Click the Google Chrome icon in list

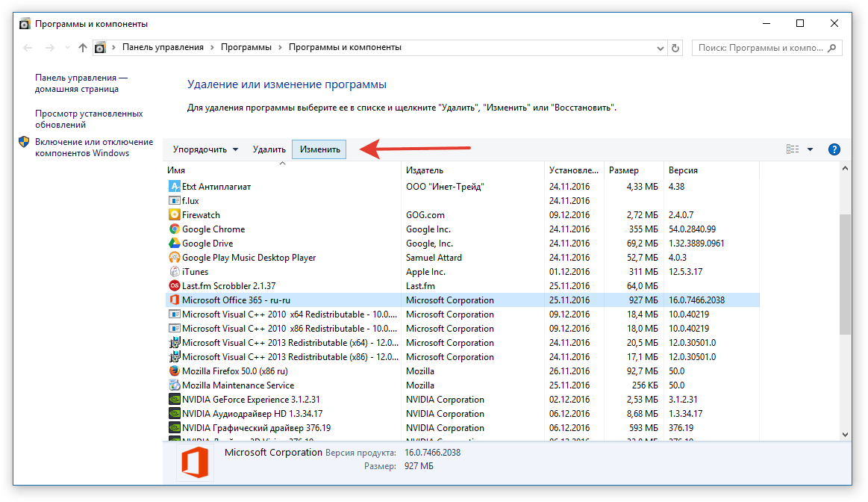(x=175, y=229)
